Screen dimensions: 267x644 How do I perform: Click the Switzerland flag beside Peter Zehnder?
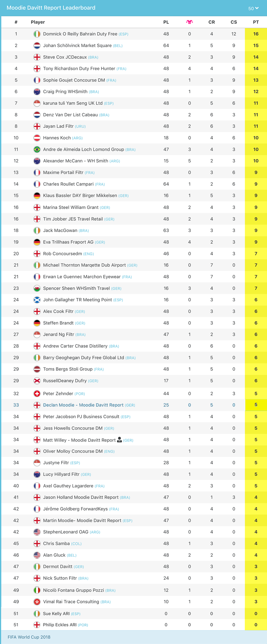pos(37,394)
